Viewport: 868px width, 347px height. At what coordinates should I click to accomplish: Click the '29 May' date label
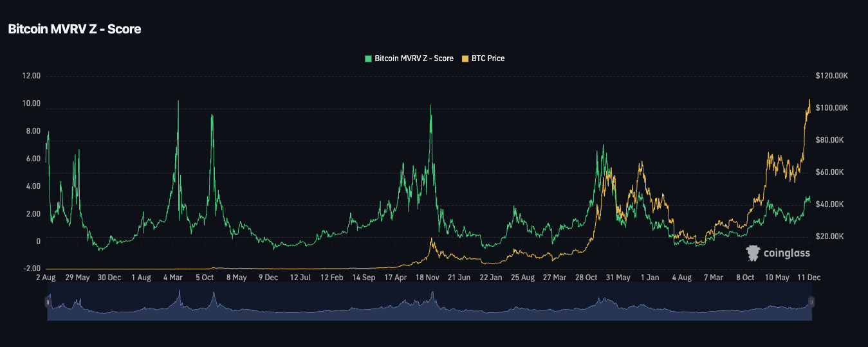78,278
